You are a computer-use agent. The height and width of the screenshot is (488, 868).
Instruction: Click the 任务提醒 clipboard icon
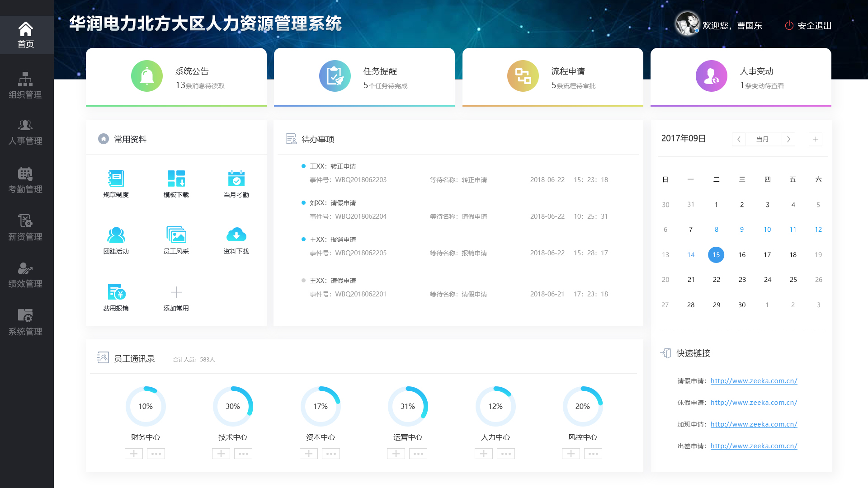pos(335,76)
